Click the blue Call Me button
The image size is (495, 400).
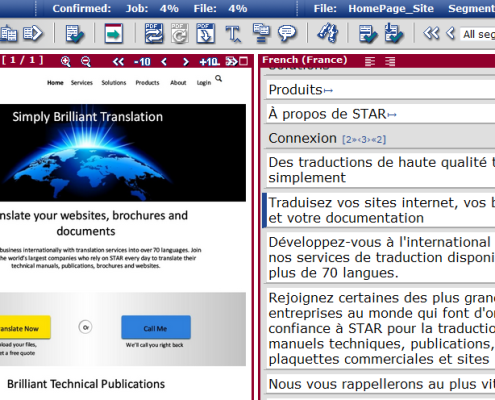(x=156, y=327)
